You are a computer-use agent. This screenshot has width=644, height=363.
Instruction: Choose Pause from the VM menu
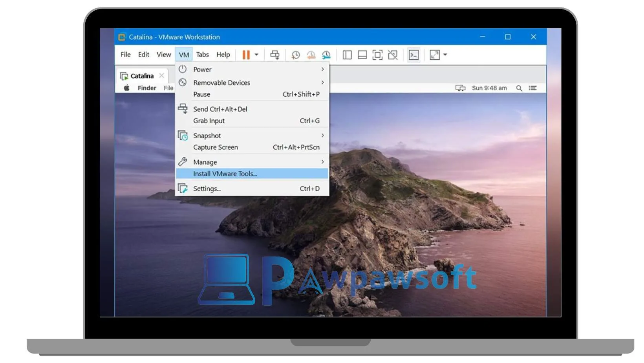pos(252,94)
